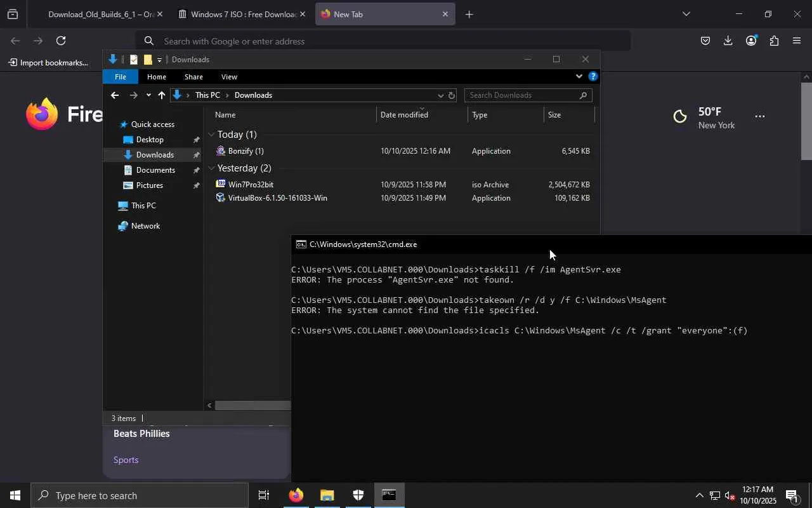The width and height of the screenshot is (812, 508).
Task: Open the Windows Start menu
Action: coord(15,496)
